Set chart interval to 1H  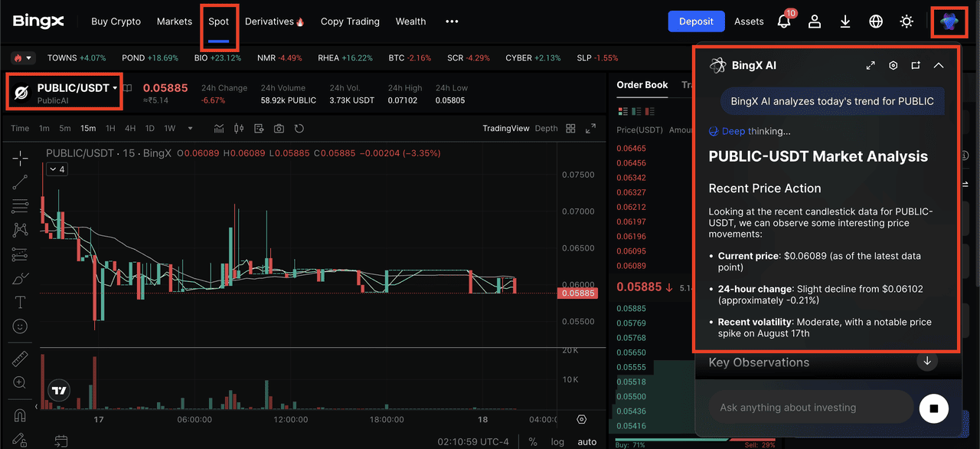(x=110, y=128)
